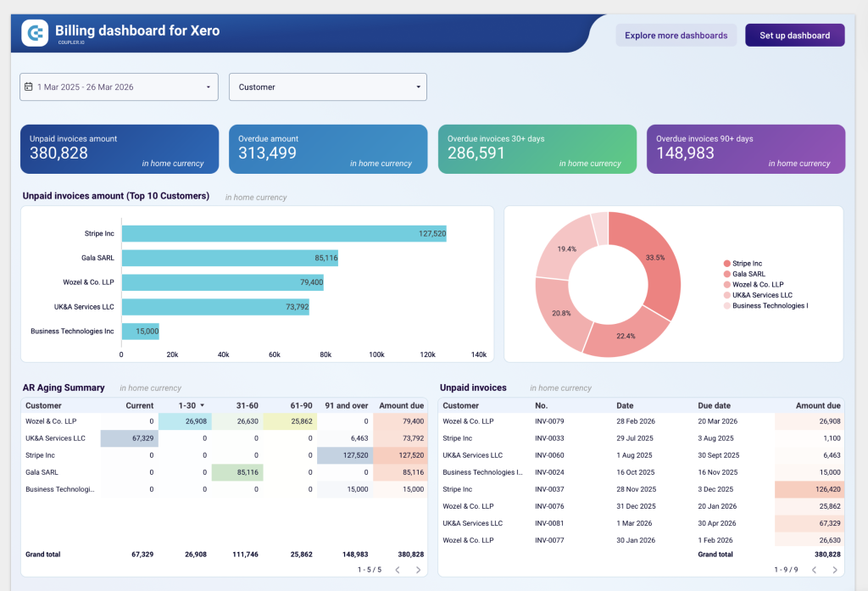Click the Explore more dashboards button
Image resolution: width=868 pixels, height=591 pixels.
point(676,34)
